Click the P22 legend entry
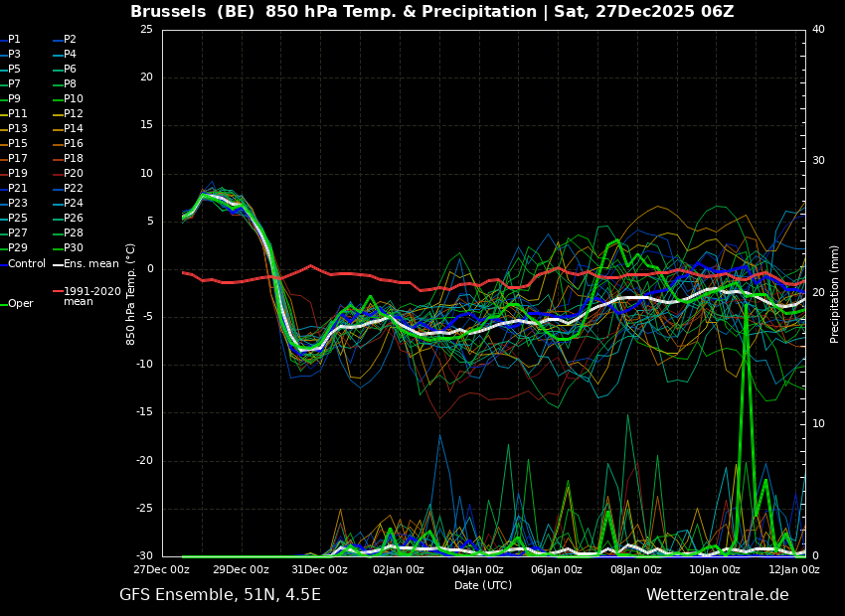 68,189
